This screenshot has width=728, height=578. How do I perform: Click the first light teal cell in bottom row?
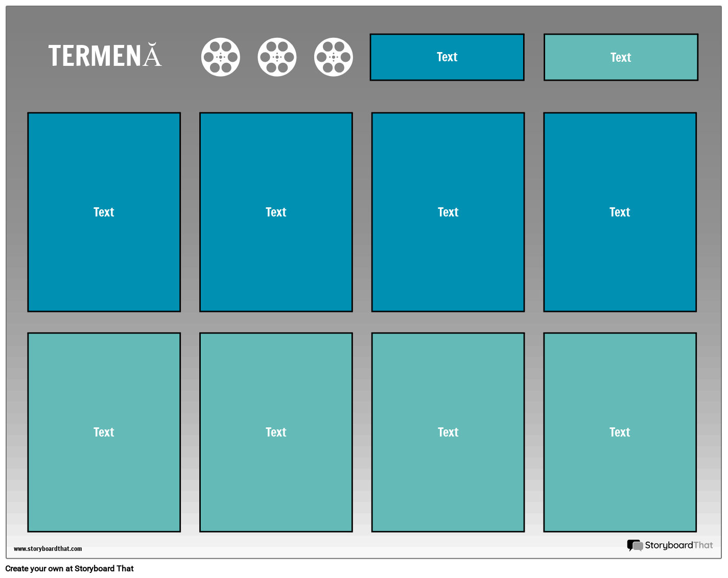[104, 432]
